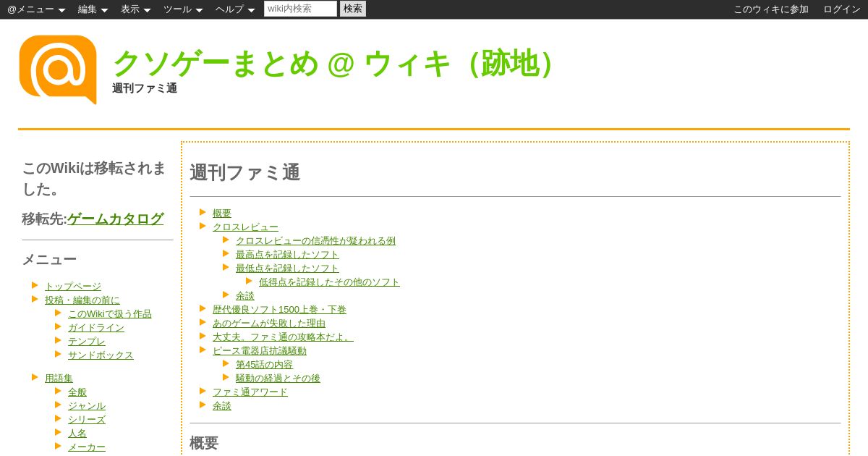Open メーカー under 用語集
The width and height of the screenshot is (868, 456).
click(87, 447)
